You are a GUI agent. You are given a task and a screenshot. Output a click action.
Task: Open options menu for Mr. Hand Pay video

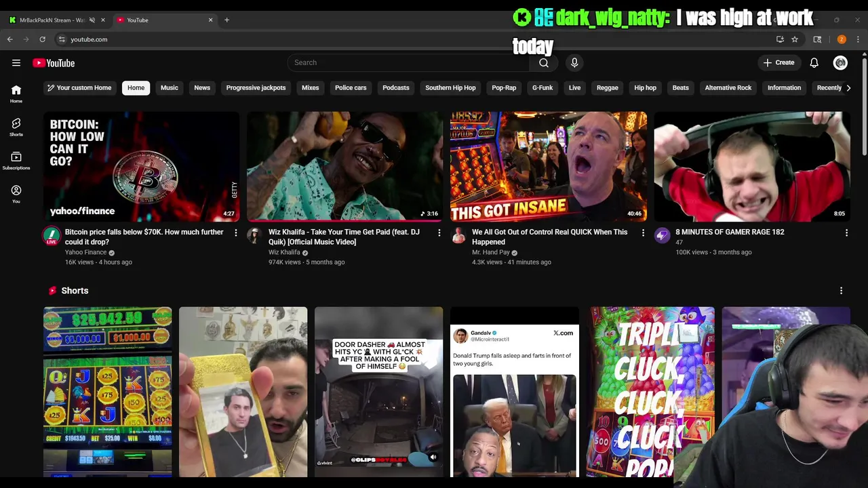643,232
